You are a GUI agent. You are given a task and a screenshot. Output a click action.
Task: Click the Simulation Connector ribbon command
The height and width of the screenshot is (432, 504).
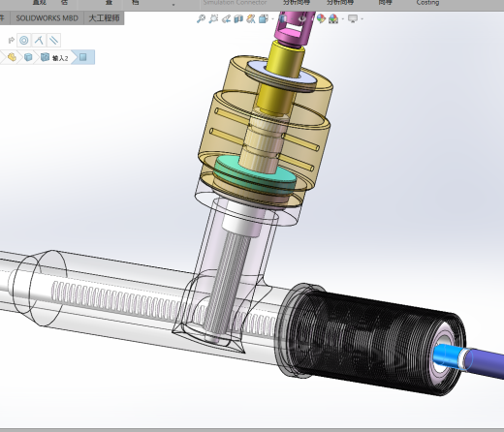tap(235, 3)
